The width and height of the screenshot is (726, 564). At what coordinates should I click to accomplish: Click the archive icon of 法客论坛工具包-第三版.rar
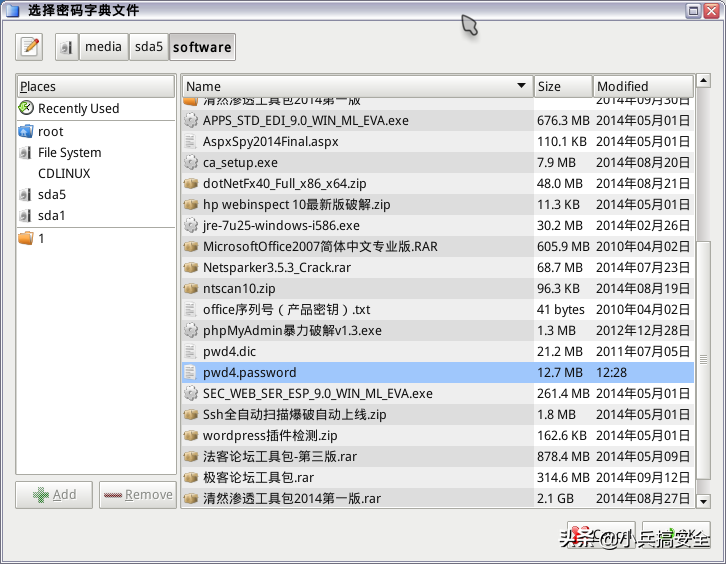click(x=190, y=457)
